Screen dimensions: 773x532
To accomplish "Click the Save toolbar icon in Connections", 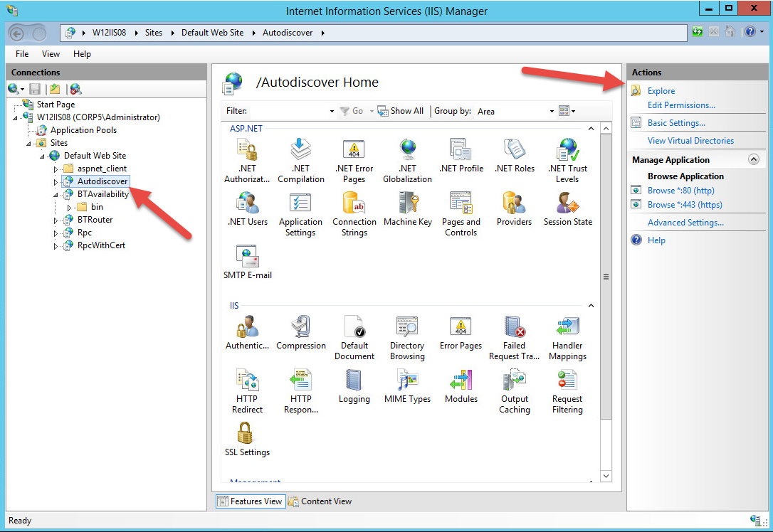I will [35, 89].
